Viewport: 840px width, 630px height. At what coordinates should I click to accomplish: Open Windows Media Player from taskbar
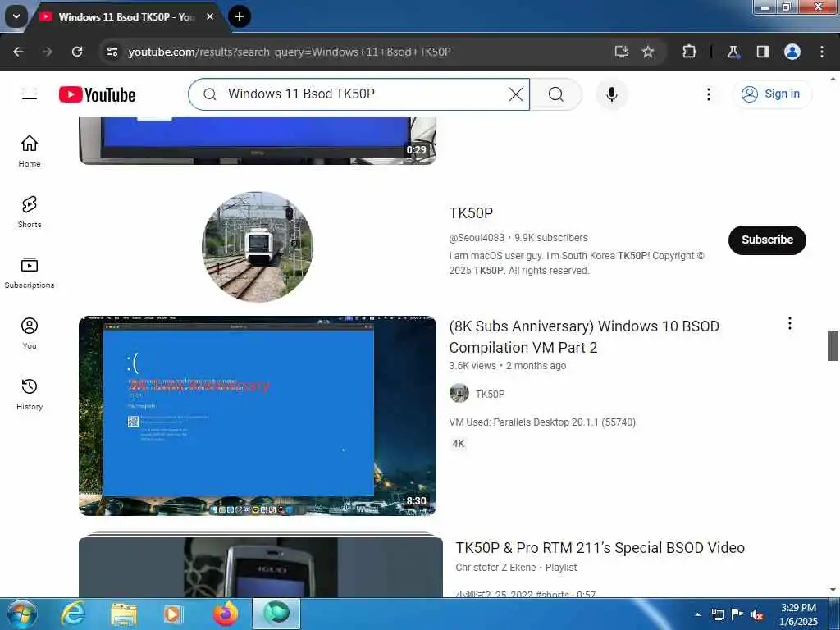click(173, 614)
